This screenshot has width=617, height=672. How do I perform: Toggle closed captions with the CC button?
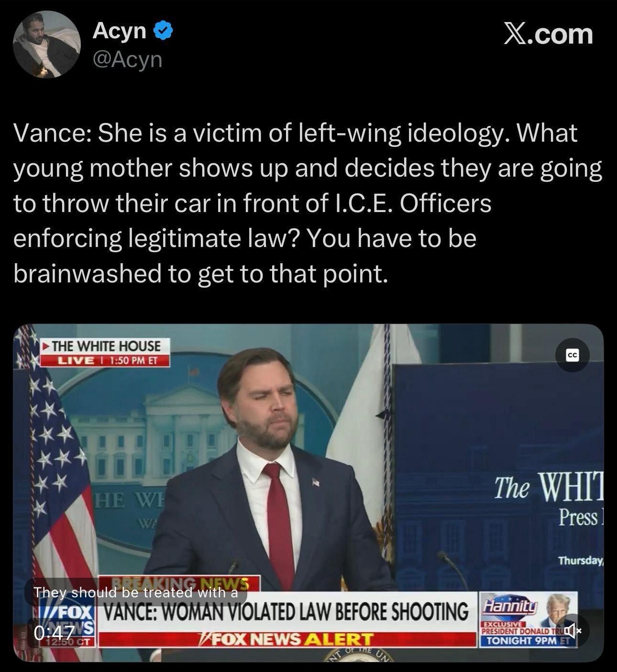click(x=573, y=355)
